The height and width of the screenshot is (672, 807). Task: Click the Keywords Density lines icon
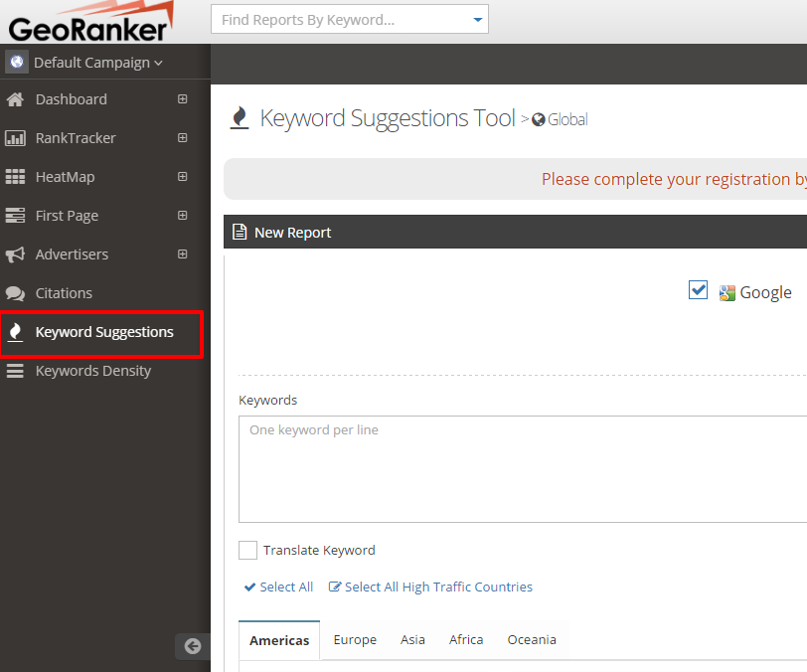pyautogui.click(x=15, y=371)
